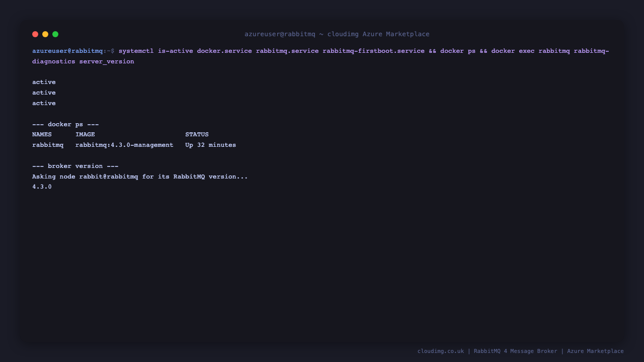The image size is (644, 362).
Task: Click the line 'Asking node rabbit@rabbitmq for its RabbitMQ version...'
Action: tap(140, 176)
